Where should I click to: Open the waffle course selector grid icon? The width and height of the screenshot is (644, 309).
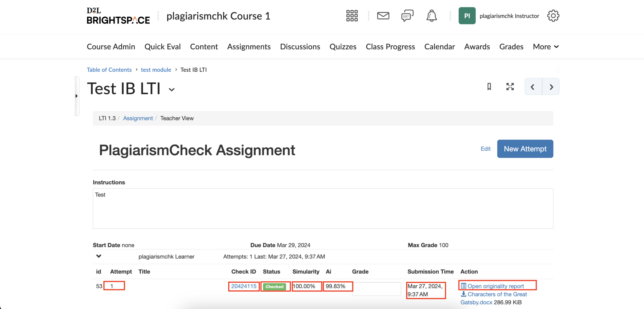click(352, 15)
